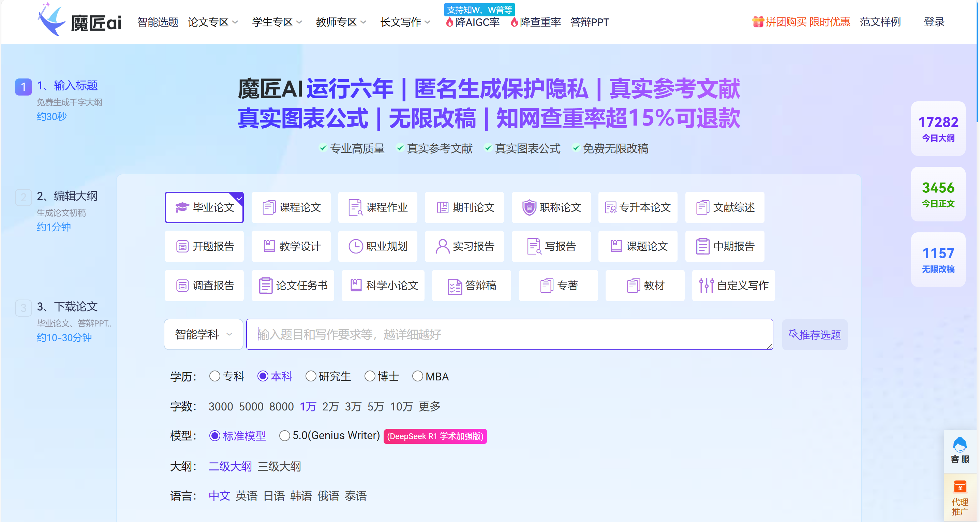Choose the 课程作业 document type
The image size is (980, 522).
click(x=378, y=207)
